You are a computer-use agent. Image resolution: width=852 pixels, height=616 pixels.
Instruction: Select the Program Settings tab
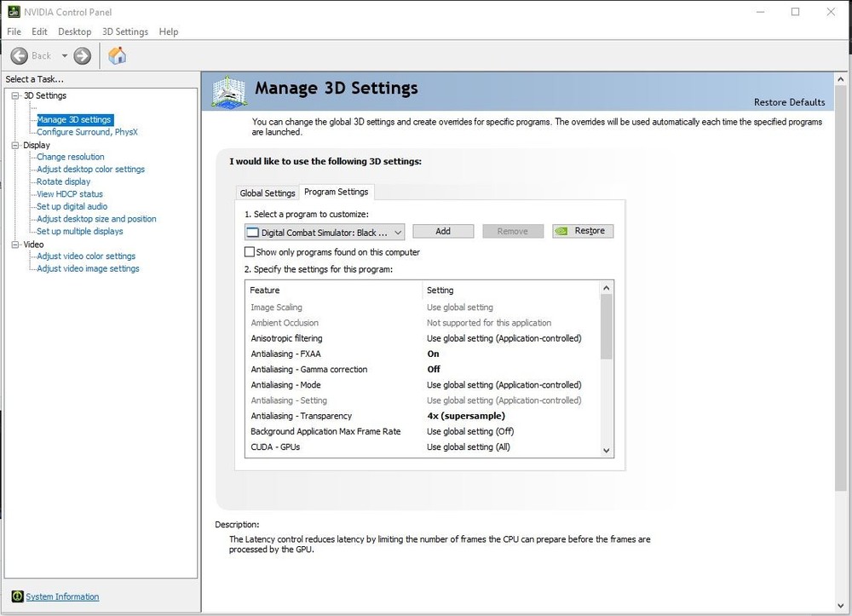[337, 192]
